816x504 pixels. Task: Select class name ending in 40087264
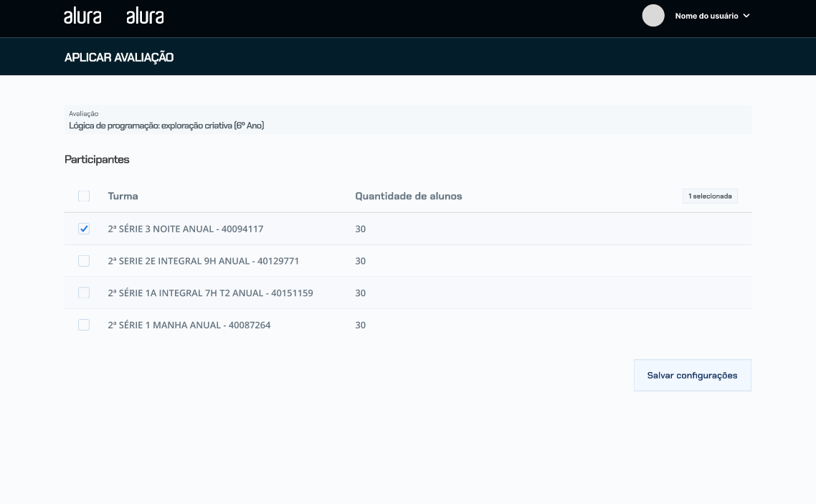point(189,325)
